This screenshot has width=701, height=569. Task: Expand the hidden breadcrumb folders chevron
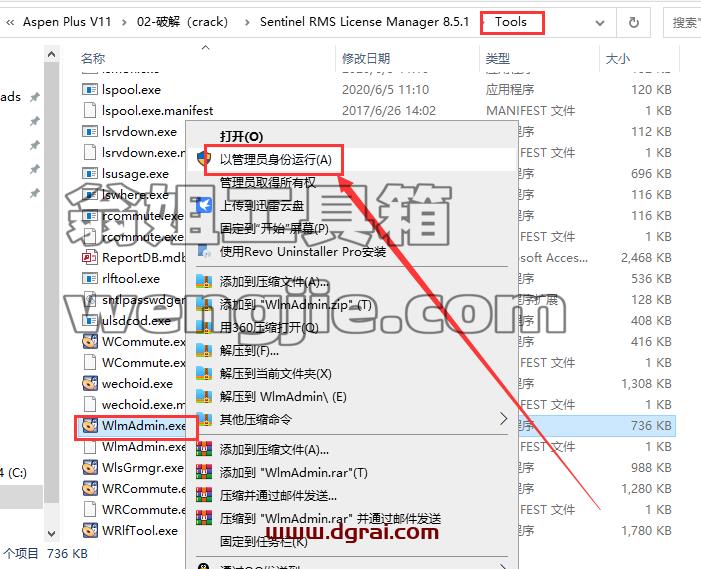10,22
